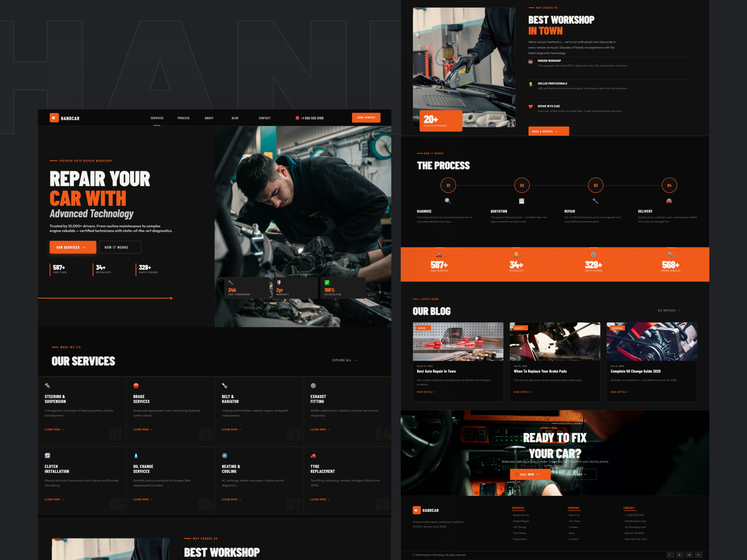
Task: Open All Articles from the blog section
Action: click(x=669, y=310)
